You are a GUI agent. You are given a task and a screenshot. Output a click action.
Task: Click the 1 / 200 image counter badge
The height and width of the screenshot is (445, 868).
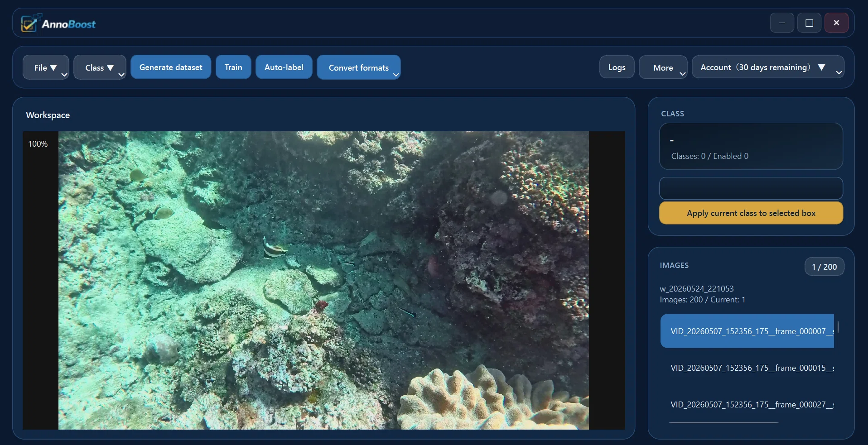[824, 267]
